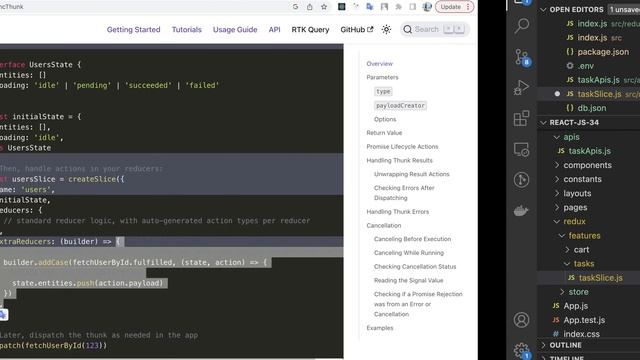Jump to Reading the Signal Value
Screen dimensions: 640x360
(408, 280)
